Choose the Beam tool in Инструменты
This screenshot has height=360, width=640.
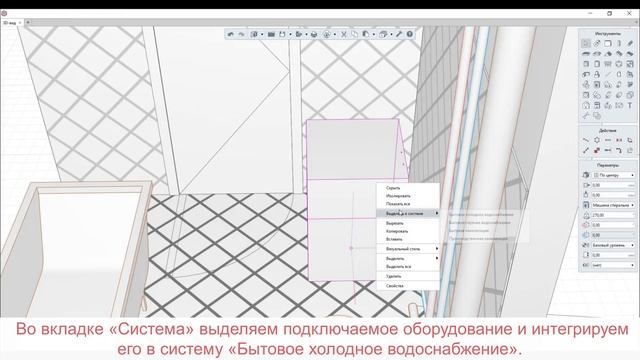tap(630, 43)
